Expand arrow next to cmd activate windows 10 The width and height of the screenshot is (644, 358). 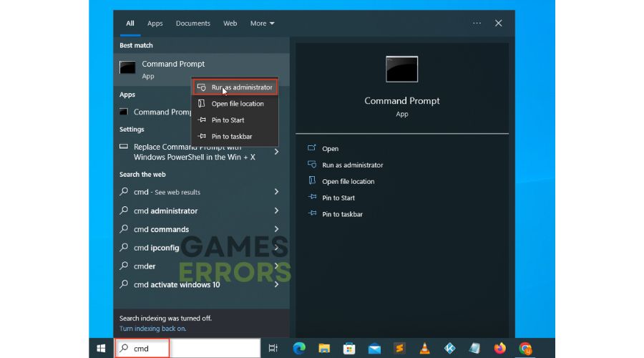276,284
